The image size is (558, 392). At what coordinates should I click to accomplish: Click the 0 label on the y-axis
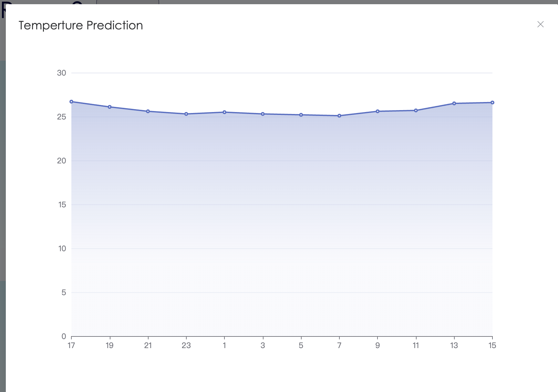point(64,336)
